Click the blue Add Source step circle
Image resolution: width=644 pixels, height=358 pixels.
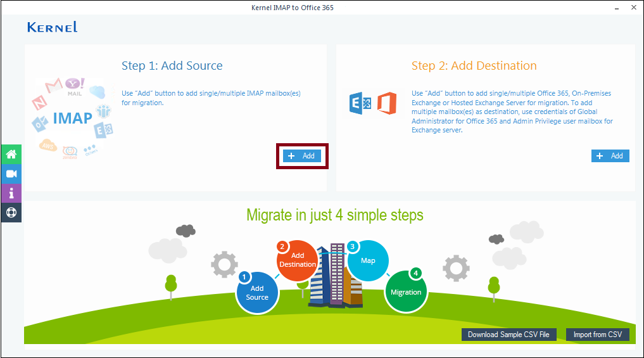click(257, 293)
